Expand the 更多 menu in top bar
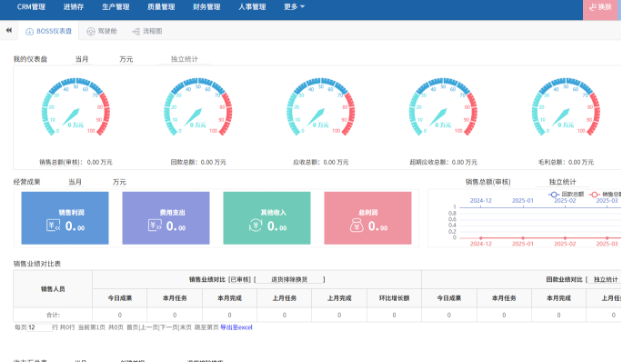Image resolution: width=621 pixels, height=362 pixels. 294,7
